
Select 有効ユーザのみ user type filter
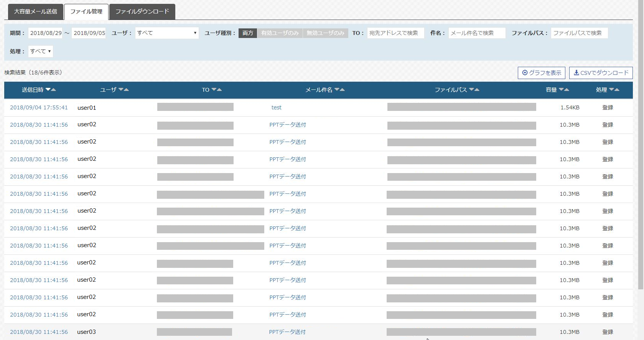coord(280,33)
